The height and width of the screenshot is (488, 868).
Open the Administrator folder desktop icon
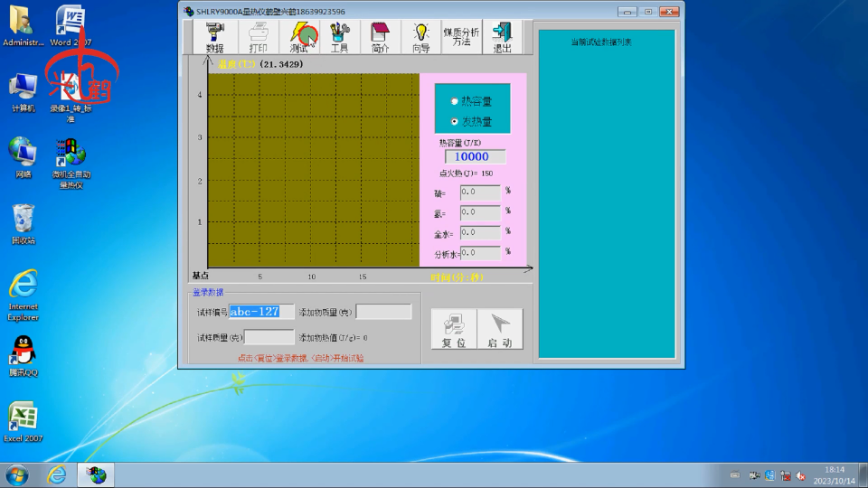coord(23,26)
